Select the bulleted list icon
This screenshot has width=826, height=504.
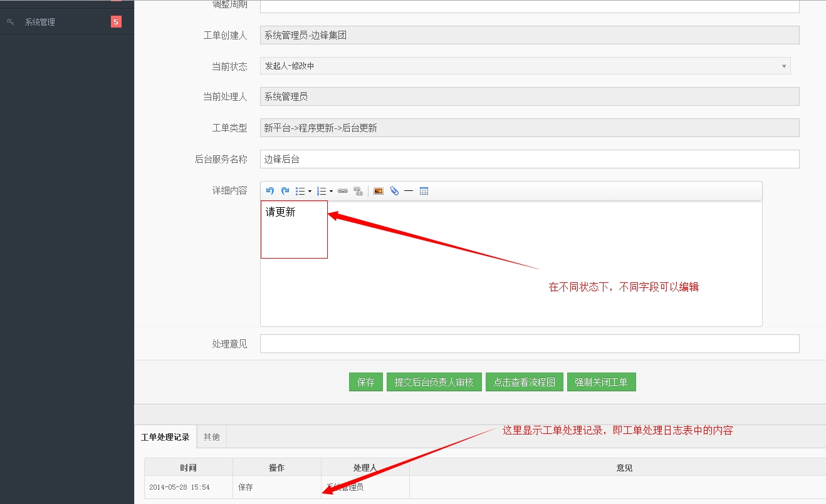300,191
